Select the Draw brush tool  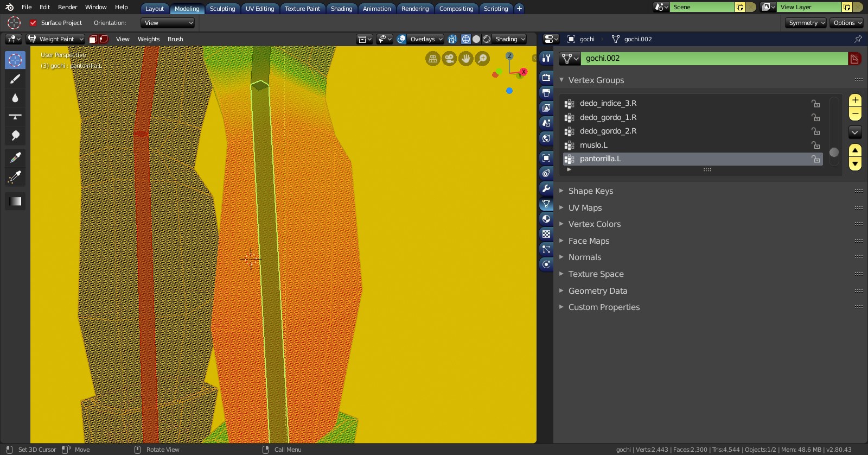point(15,79)
